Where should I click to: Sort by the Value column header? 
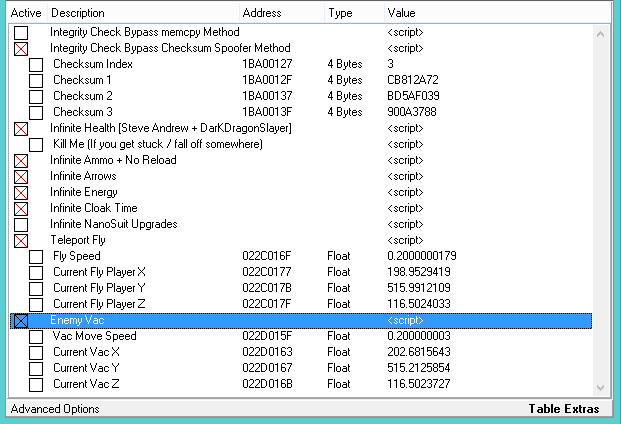click(498, 13)
